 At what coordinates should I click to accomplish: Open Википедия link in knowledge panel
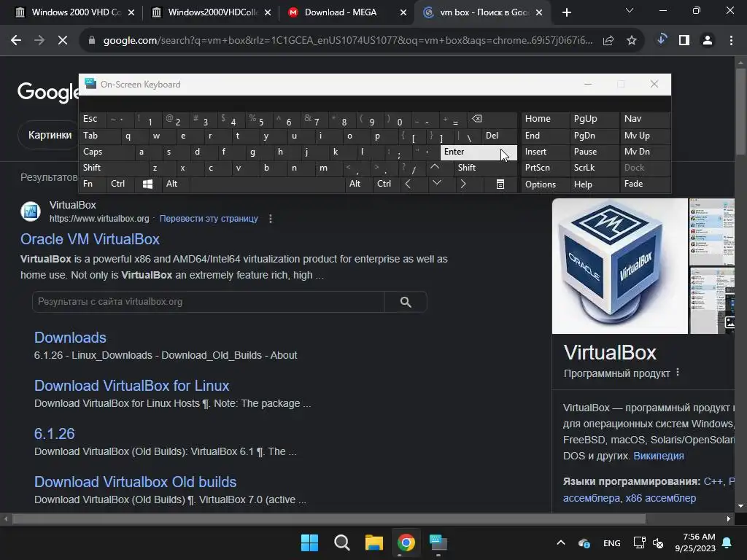(659, 456)
